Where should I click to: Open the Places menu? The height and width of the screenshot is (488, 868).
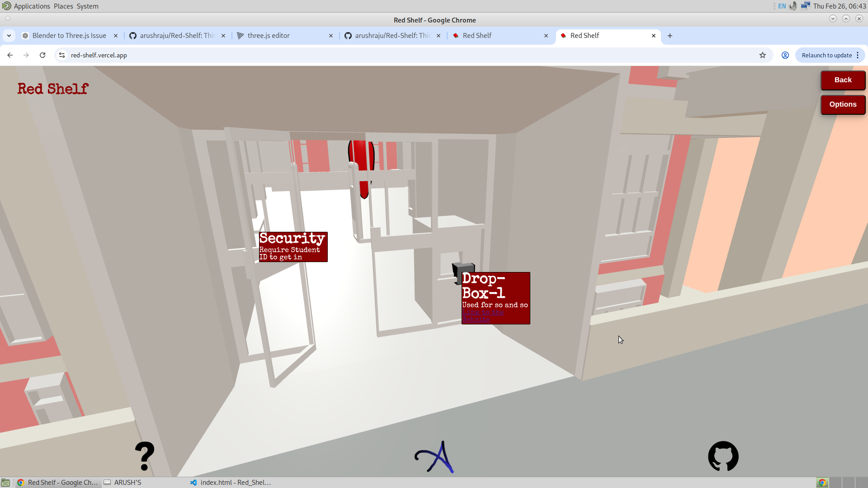[x=63, y=6]
